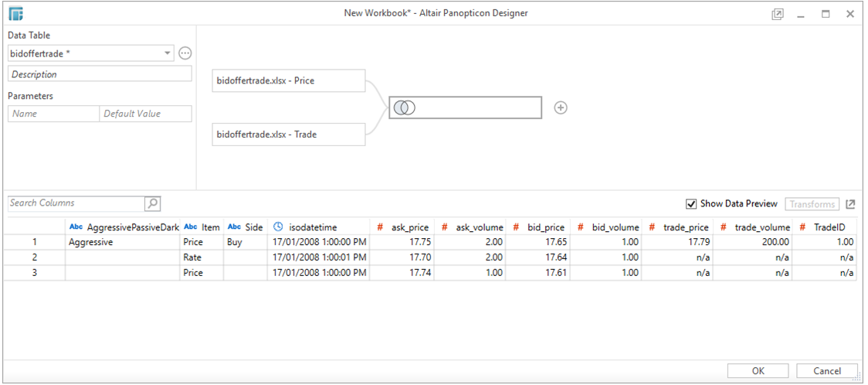
Task: Select the 17.64 bid_price cell
Action: point(537,257)
